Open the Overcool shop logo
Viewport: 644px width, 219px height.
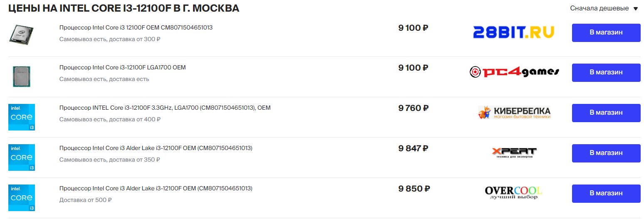click(514, 193)
